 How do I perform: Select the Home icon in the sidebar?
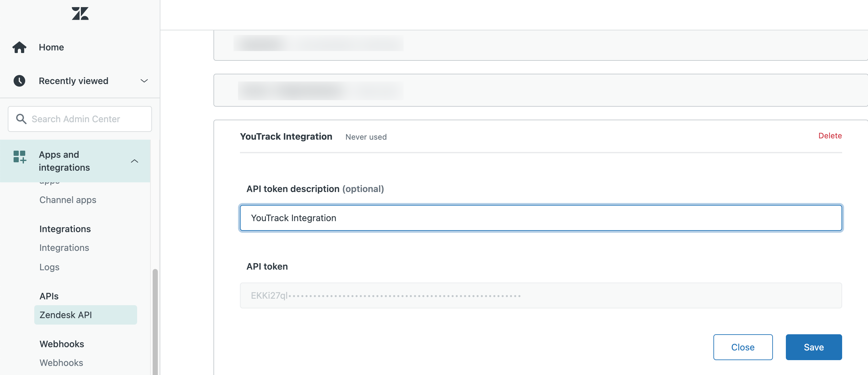click(x=19, y=47)
